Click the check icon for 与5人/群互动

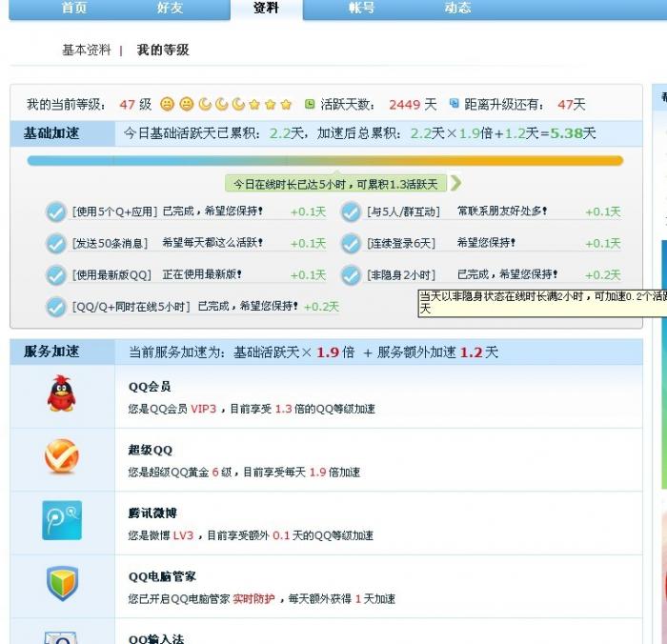tap(351, 211)
